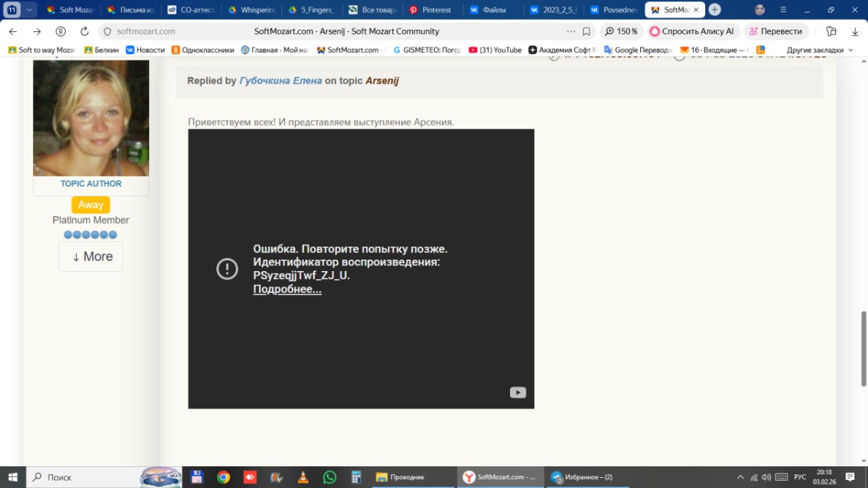Expand the tab group dropdown arrow
The height and width of the screenshot is (488, 868).
click(30, 10)
